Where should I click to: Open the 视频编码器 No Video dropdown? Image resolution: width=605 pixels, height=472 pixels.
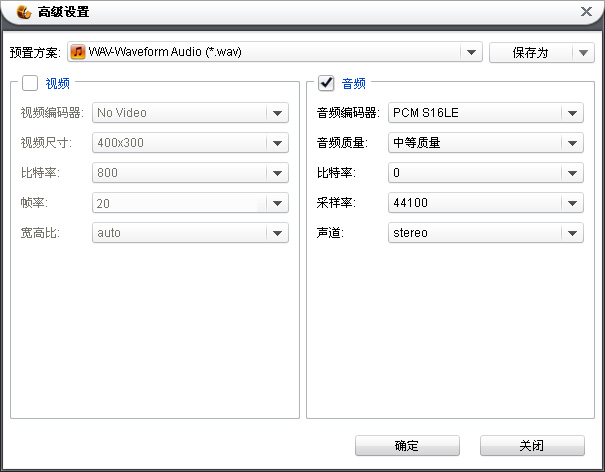click(190, 113)
